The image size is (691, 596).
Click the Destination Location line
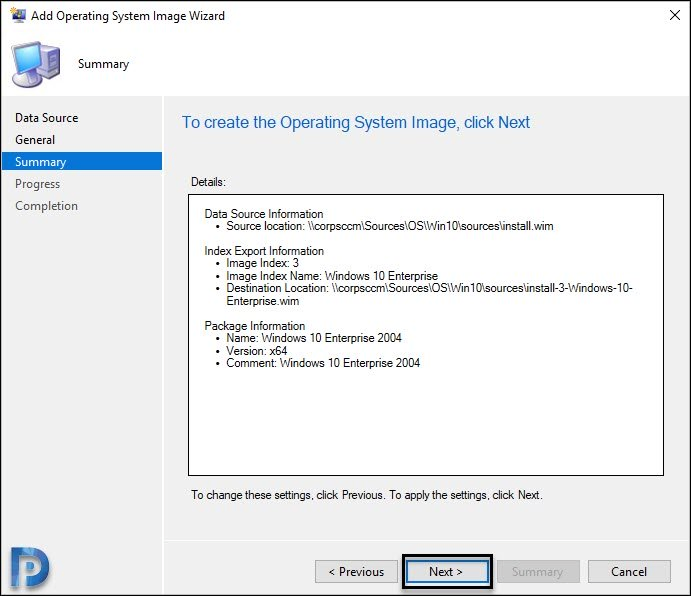tap(429, 294)
